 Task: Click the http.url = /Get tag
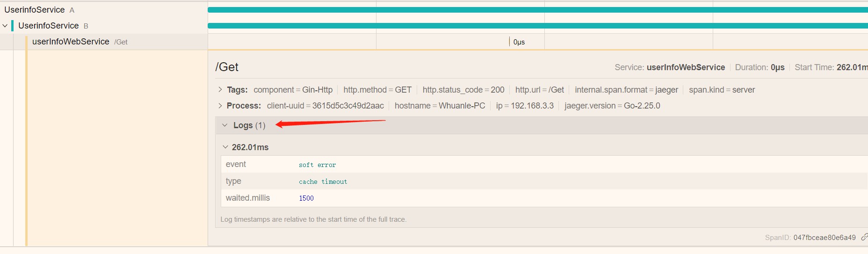click(x=539, y=90)
